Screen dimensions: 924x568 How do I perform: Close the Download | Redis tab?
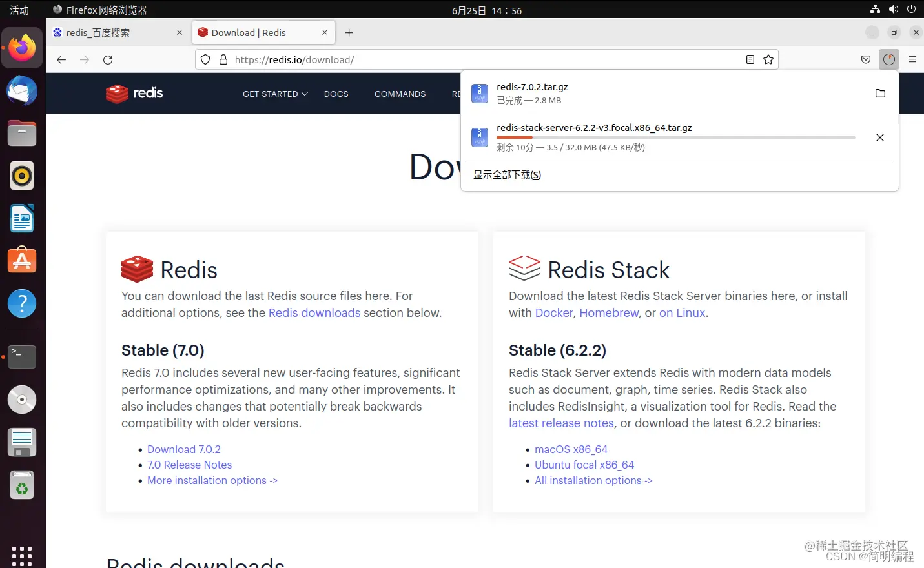[325, 32]
